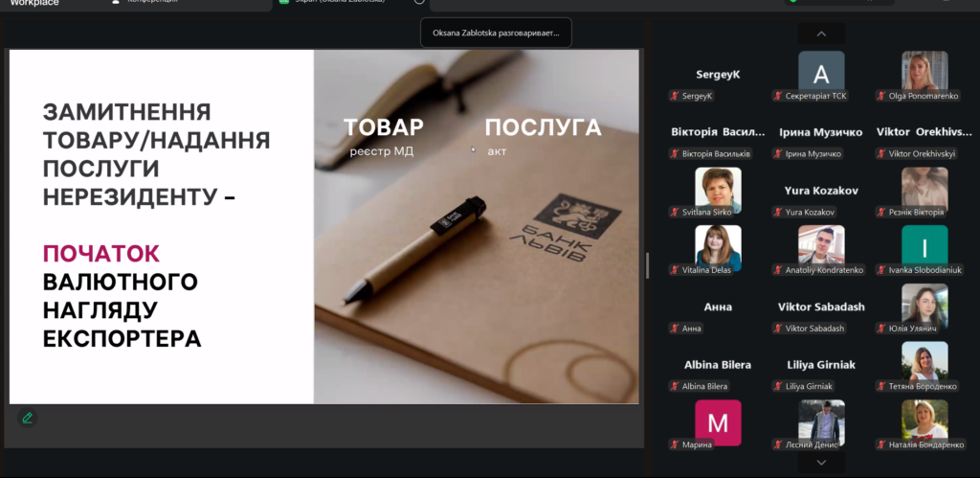
Task: Click Viktor Sabadash's muted mic icon
Action: (x=778, y=329)
